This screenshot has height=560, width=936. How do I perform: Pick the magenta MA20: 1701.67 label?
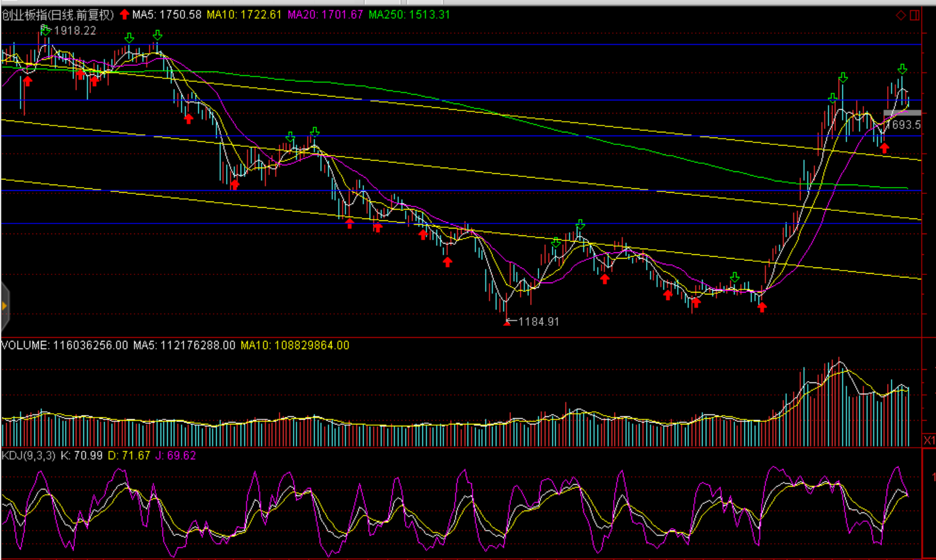tap(325, 14)
